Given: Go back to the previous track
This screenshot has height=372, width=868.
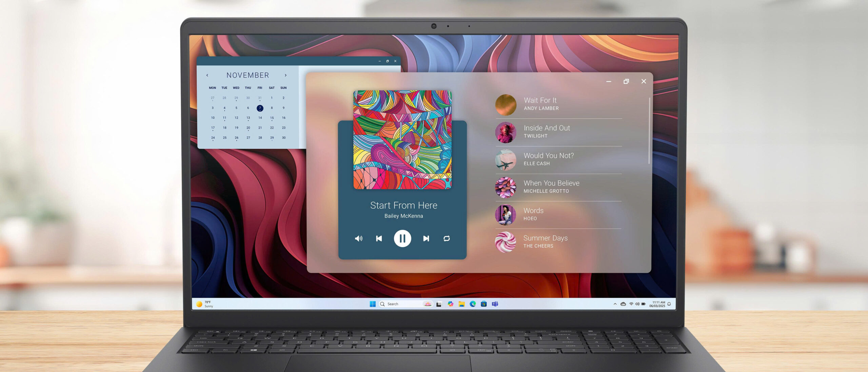Looking at the screenshot, I should click(x=379, y=238).
